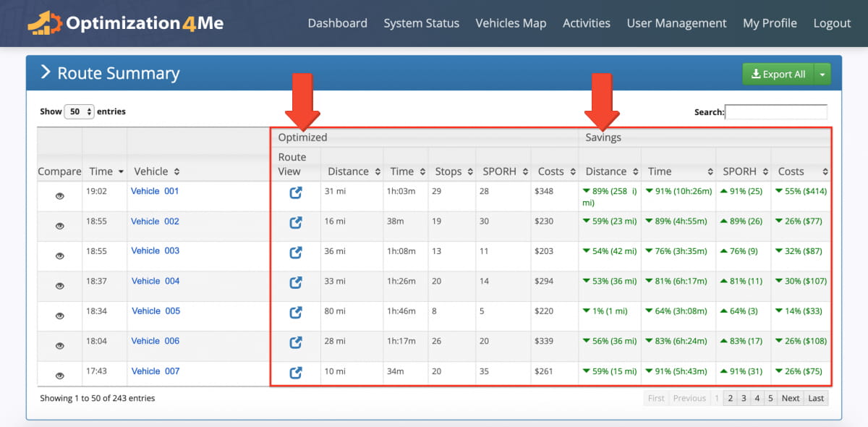Open the Show entries count dropdown
The image size is (868, 427).
pos(80,111)
